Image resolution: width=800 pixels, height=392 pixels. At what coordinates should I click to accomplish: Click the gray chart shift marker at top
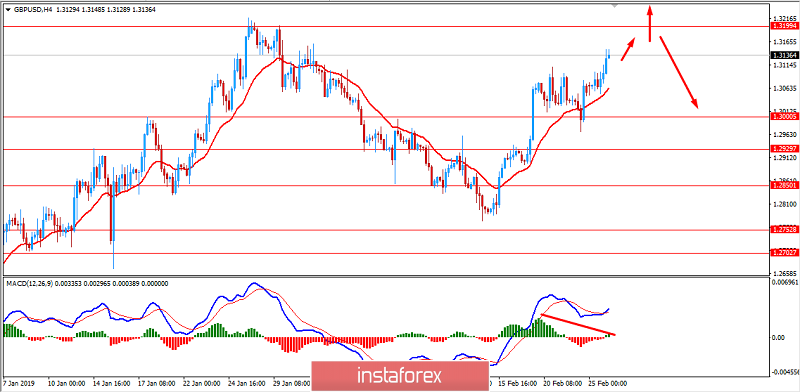615,6
